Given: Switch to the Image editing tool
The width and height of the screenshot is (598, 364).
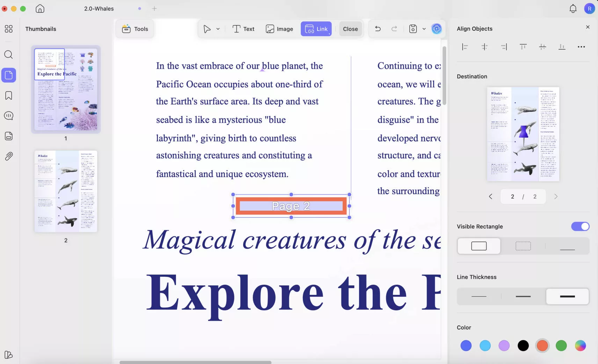Looking at the screenshot, I should [279, 29].
